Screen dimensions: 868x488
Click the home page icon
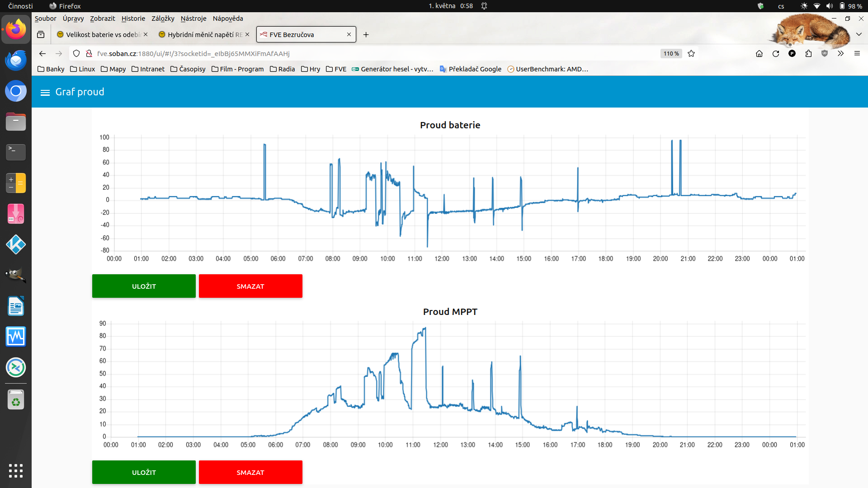coord(759,54)
